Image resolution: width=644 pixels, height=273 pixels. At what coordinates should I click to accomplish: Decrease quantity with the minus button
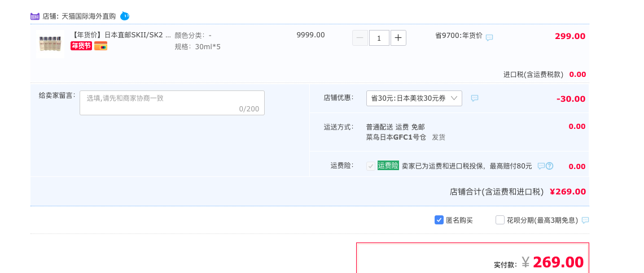(360, 38)
